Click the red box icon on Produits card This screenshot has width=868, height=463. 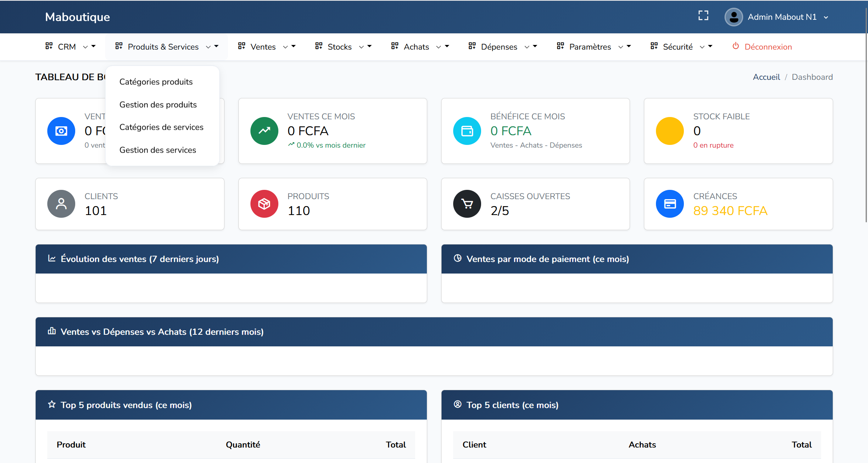coord(264,204)
